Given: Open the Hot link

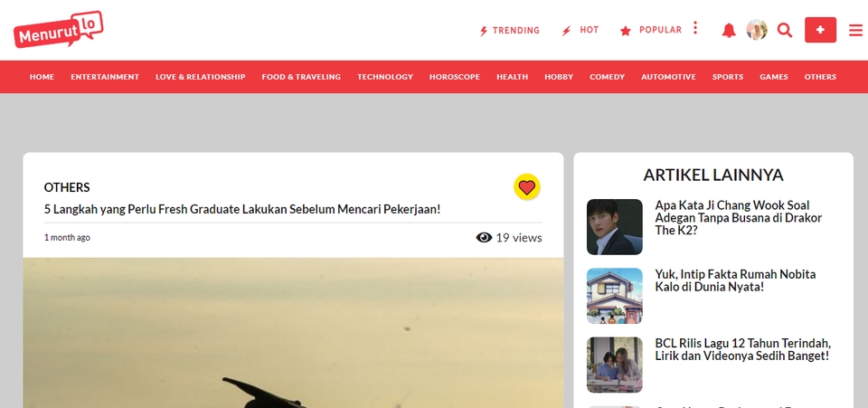Looking at the screenshot, I should 580,30.
